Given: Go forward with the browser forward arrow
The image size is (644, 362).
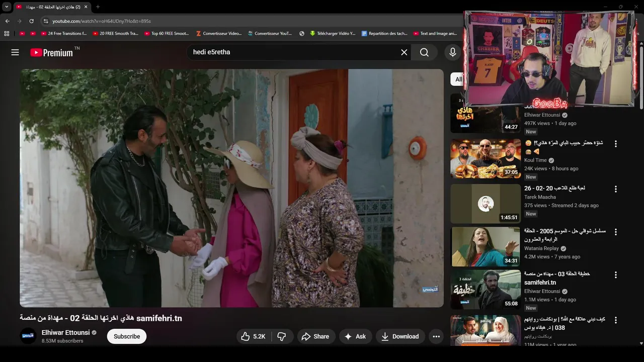Looking at the screenshot, I should tap(19, 21).
